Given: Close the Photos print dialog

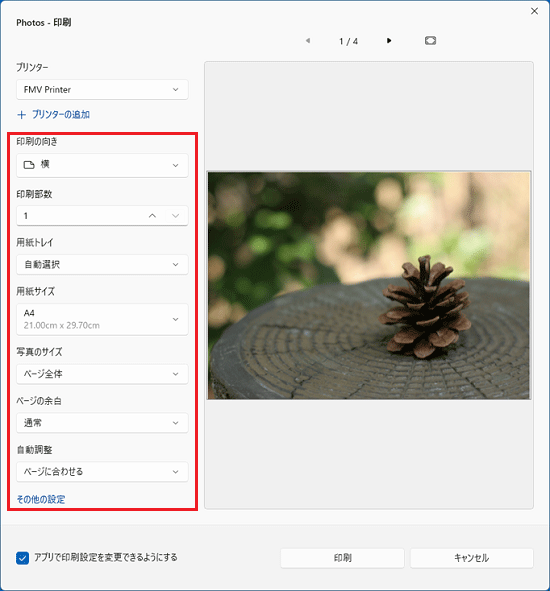Looking at the screenshot, I should click(534, 11).
